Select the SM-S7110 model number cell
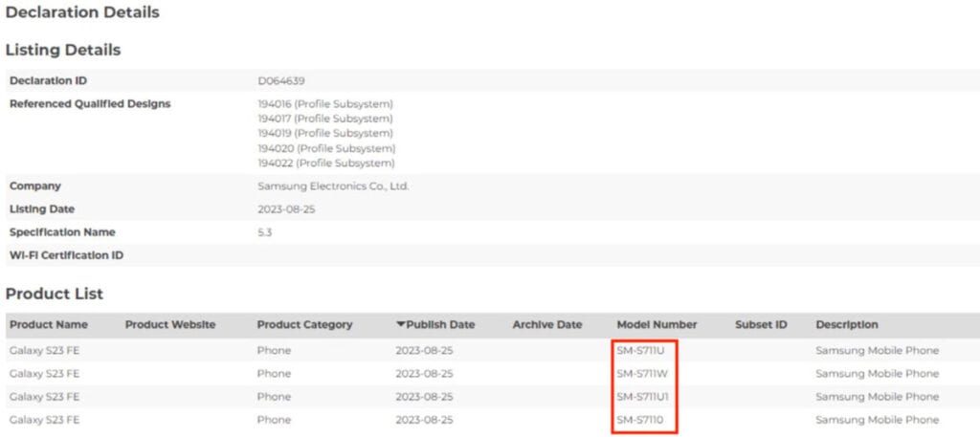 [x=640, y=420]
